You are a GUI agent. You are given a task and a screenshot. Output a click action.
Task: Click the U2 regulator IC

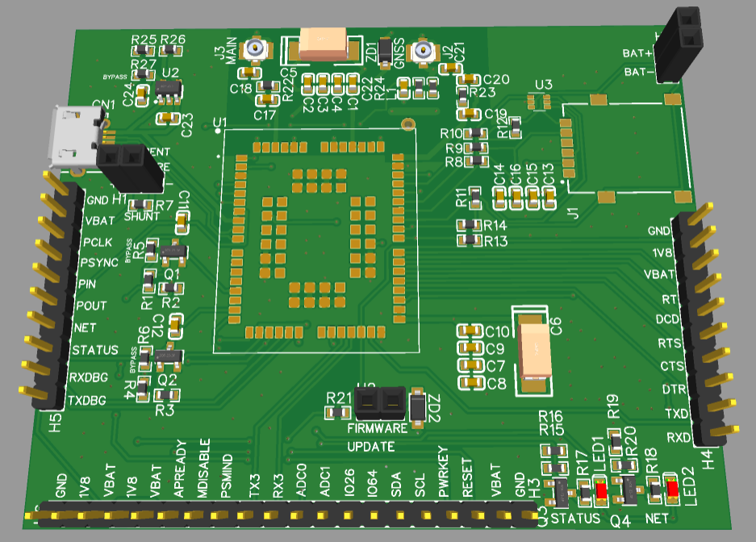(x=169, y=90)
